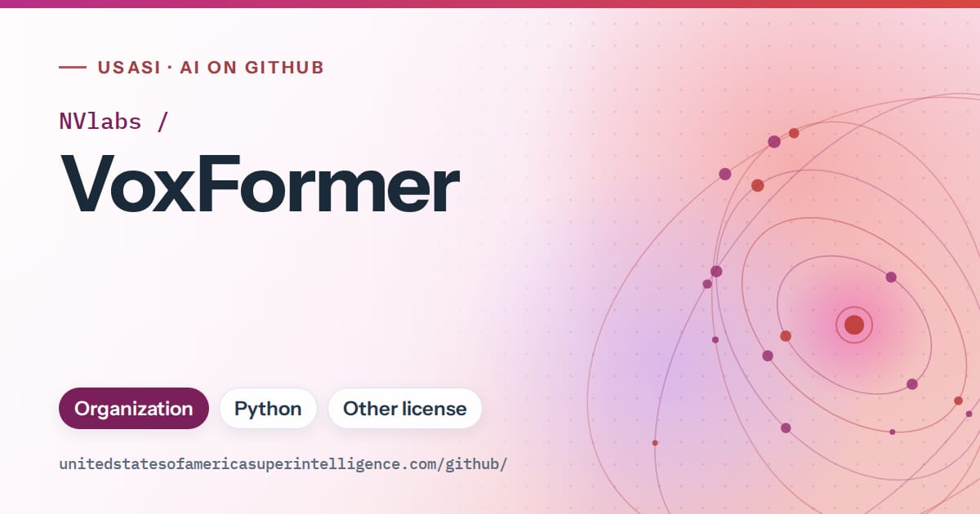The height and width of the screenshot is (514, 980).
Task: Click the ringed red core of the orbit graphic
Action: click(854, 325)
